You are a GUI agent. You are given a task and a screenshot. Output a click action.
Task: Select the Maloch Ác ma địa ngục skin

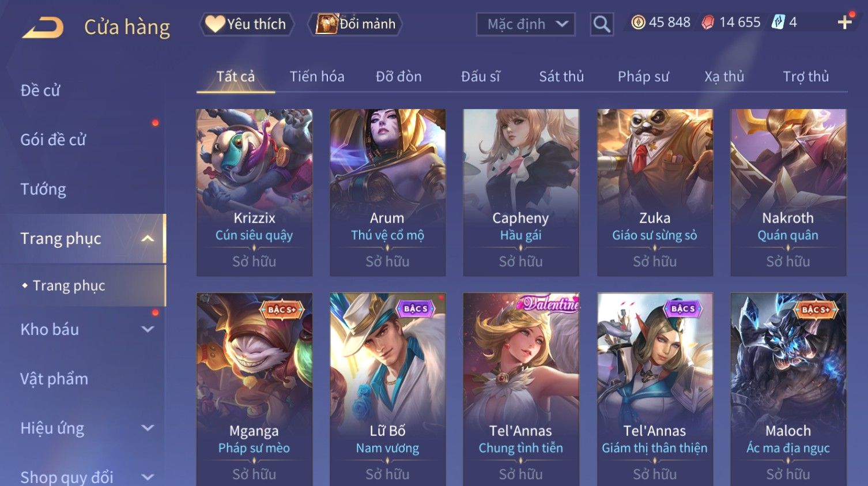point(788,389)
